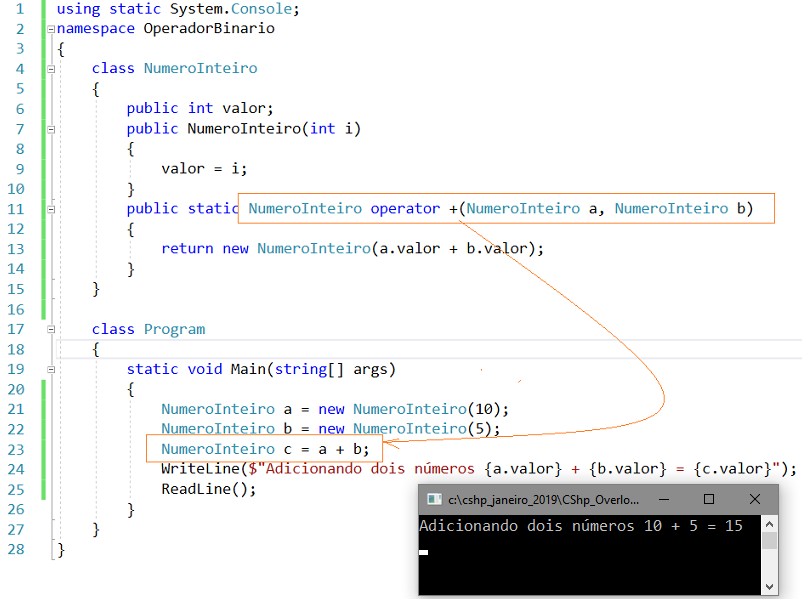
Task: Collapse the namespace OperadorBinario block
Action: [x=51, y=29]
